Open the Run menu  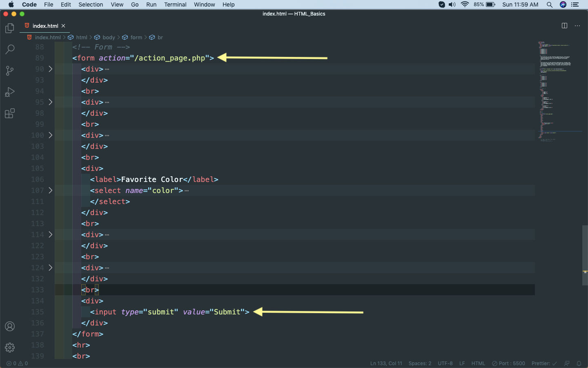[151, 4]
